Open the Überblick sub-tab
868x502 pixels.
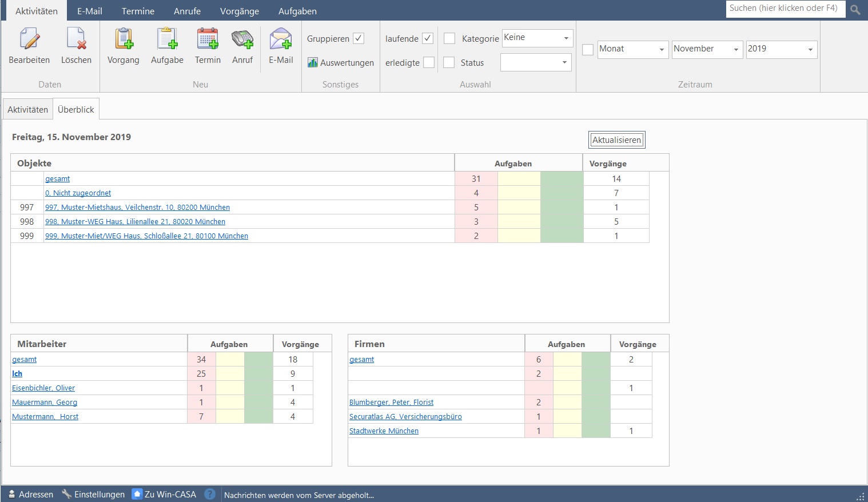pos(76,109)
